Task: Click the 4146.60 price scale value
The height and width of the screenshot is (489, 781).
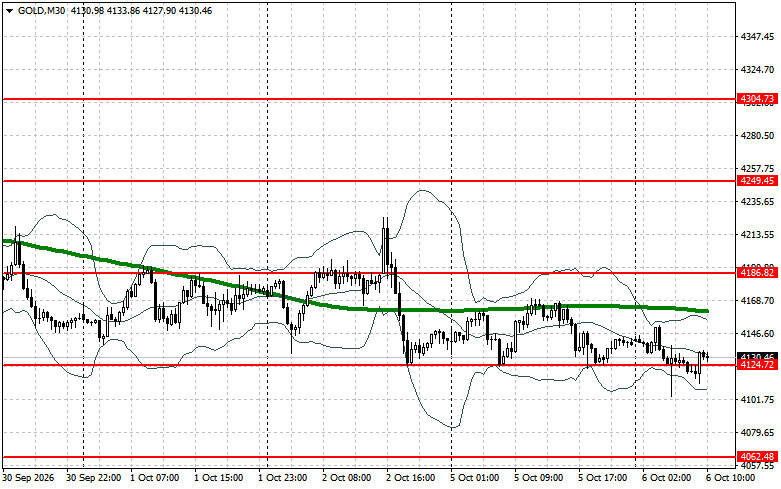Action: click(x=757, y=334)
